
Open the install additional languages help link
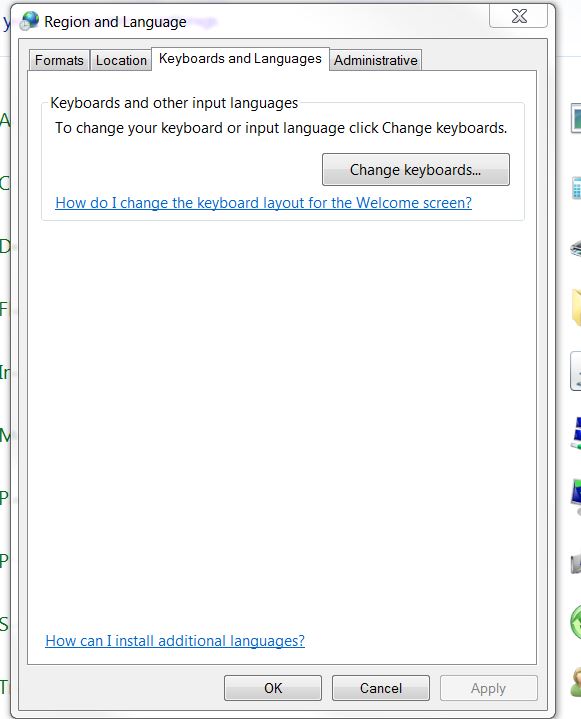click(x=175, y=641)
